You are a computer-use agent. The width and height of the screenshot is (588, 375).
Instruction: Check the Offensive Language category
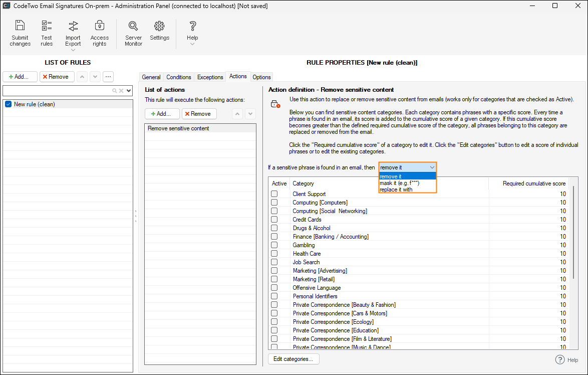[274, 288]
